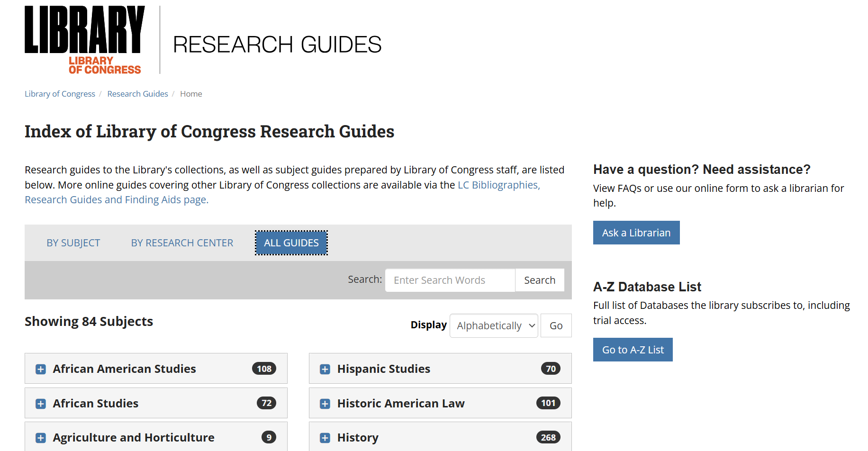
Task: Click the Go to A-Z List button
Action: pyautogui.click(x=633, y=350)
